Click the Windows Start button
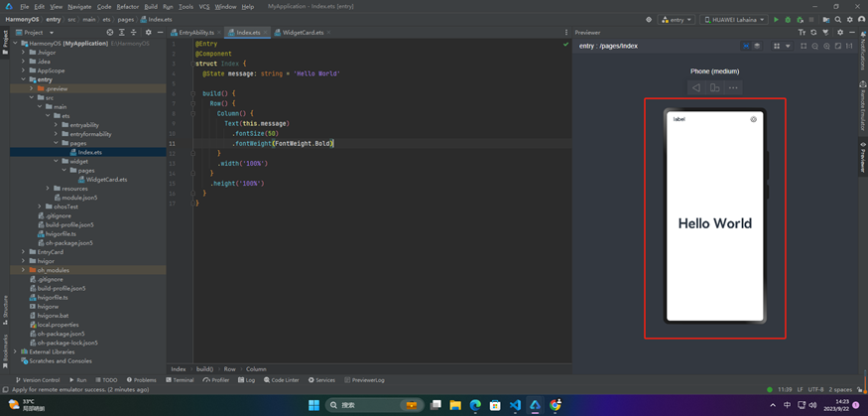This screenshot has height=416, width=868. [x=313, y=405]
